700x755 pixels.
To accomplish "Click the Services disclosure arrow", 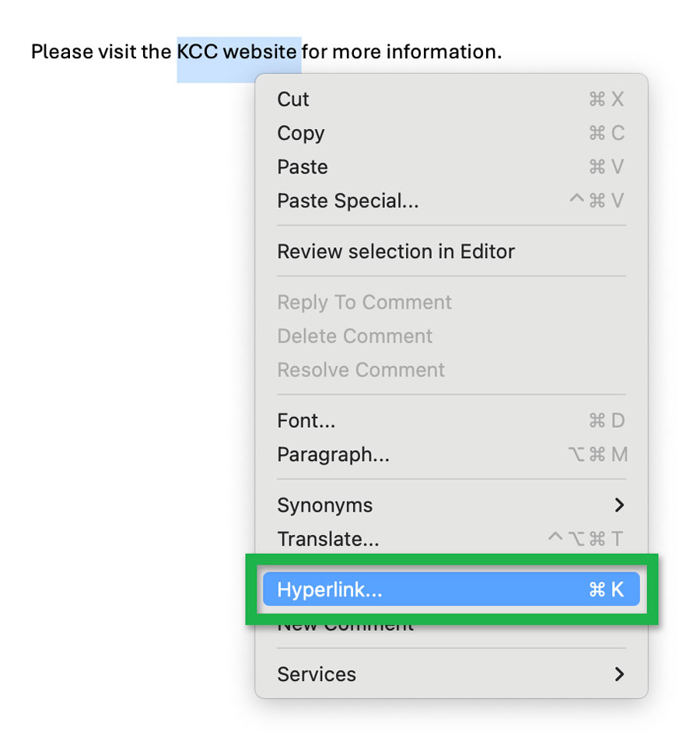I will (620, 674).
